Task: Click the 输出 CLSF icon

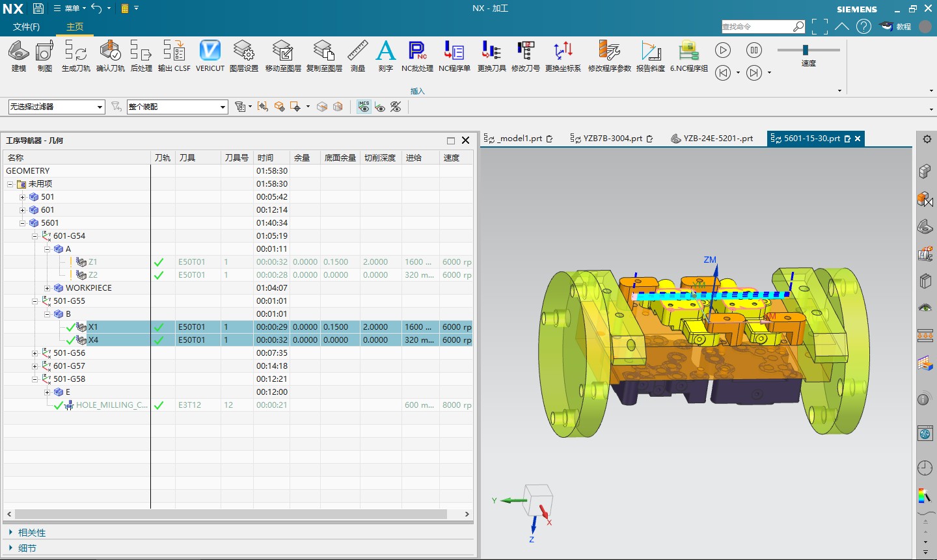Action: [174, 55]
